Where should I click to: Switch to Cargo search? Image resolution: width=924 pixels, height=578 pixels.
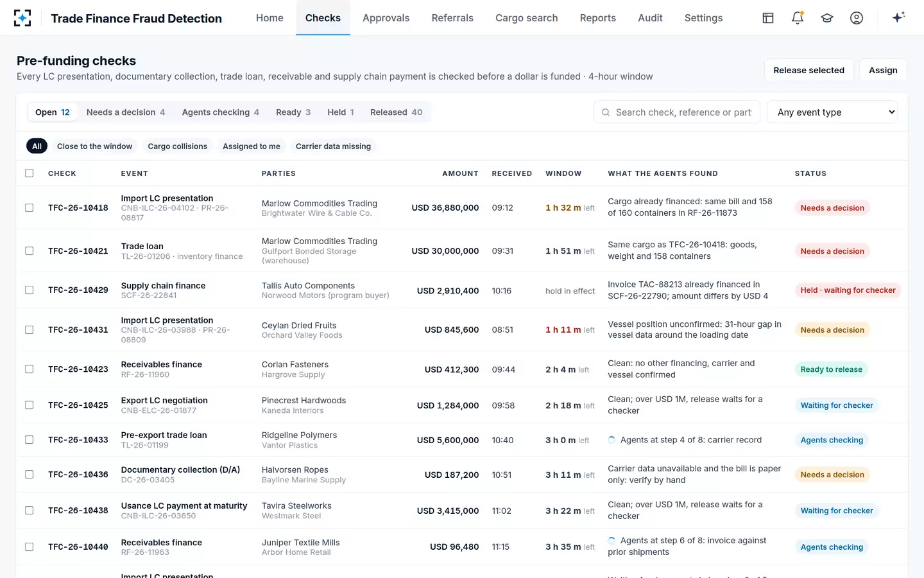pos(526,18)
